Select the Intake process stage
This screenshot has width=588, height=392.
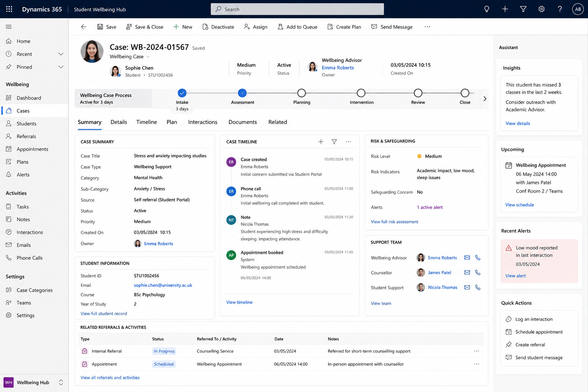click(182, 93)
